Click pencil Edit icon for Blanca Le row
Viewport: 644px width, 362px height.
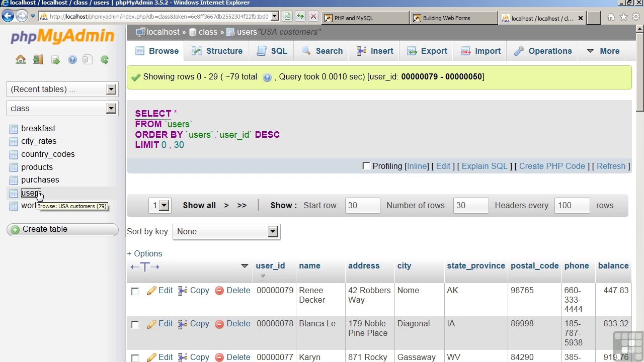(151, 324)
